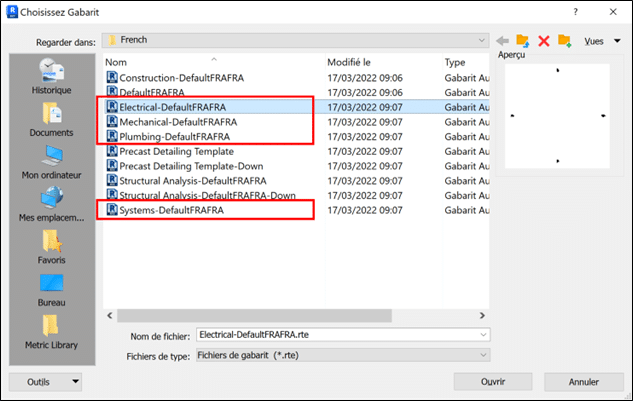Click the Annuler button
Image resolution: width=633 pixels, height=401 pixels.
pyautogui.click(x=583, y=382)
